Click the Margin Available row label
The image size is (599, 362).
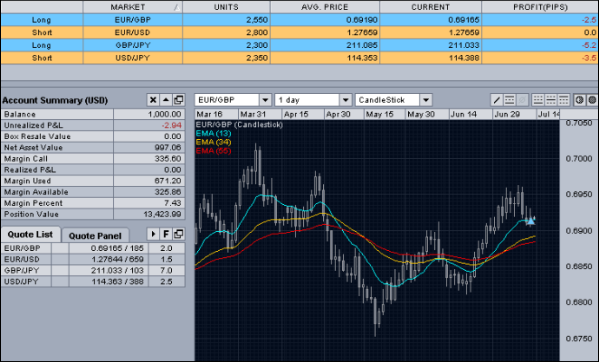tap(36, 192)
